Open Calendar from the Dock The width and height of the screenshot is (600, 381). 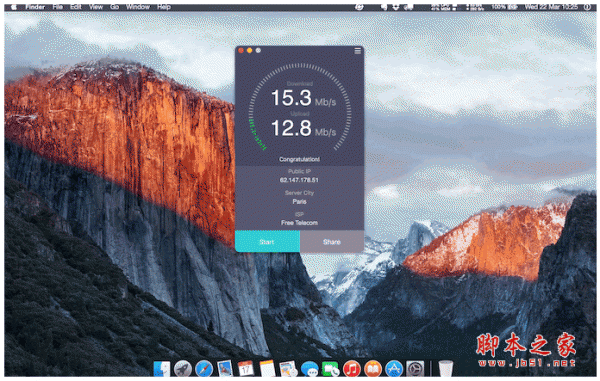pyautogui.click(x=246, y=369)
